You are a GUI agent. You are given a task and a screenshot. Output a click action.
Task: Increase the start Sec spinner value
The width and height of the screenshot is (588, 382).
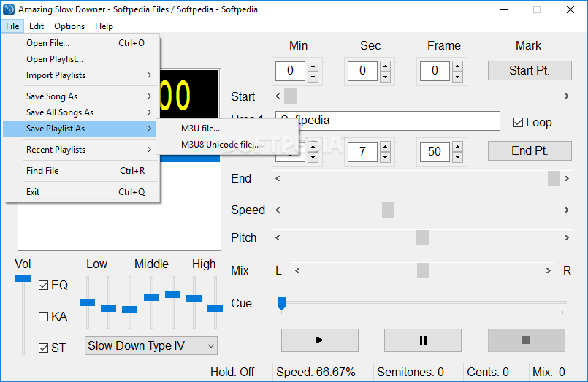[x=385, y=66]
